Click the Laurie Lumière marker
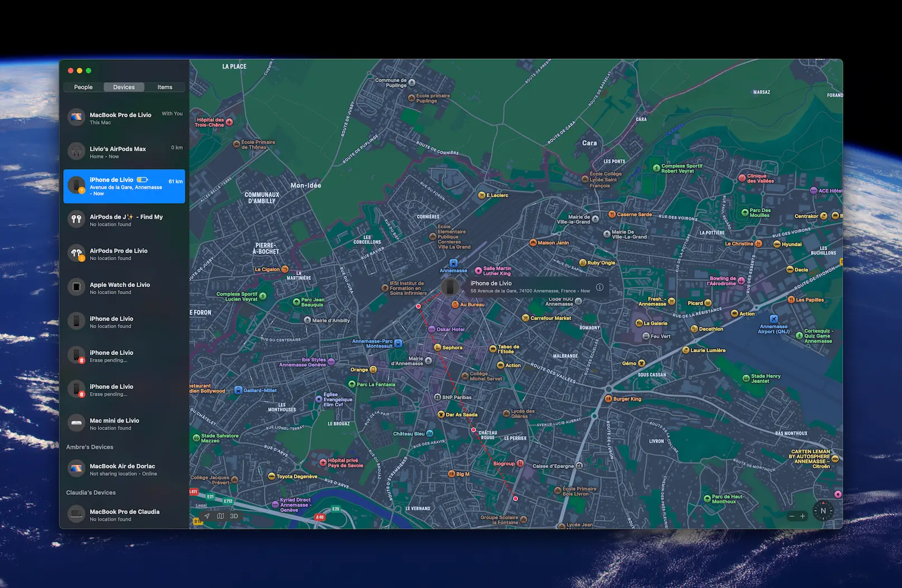 685,350
